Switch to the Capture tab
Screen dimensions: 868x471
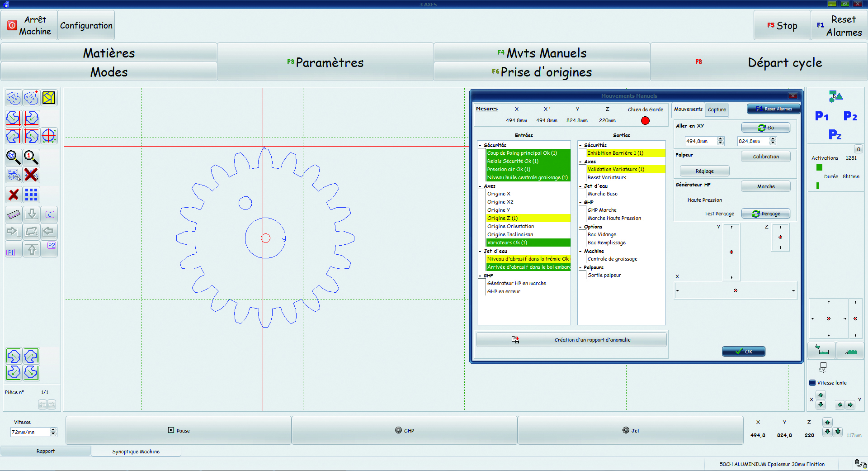[x=717, y=109]
